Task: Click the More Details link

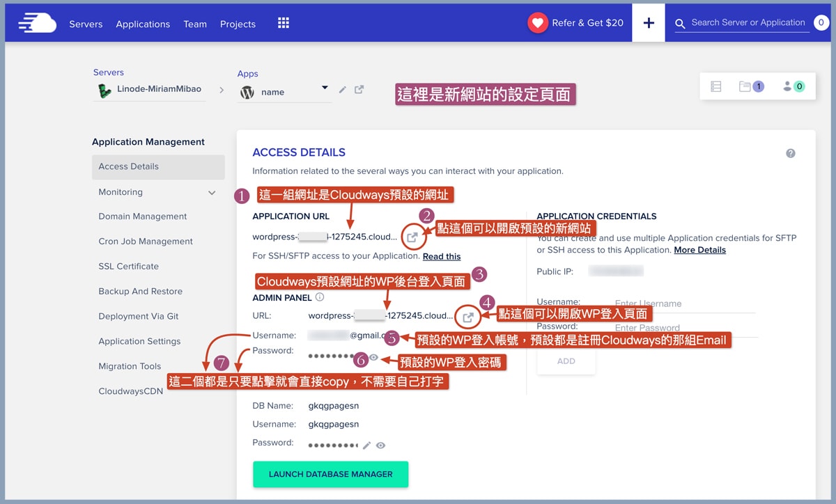Action: click(x=699, y=250)
